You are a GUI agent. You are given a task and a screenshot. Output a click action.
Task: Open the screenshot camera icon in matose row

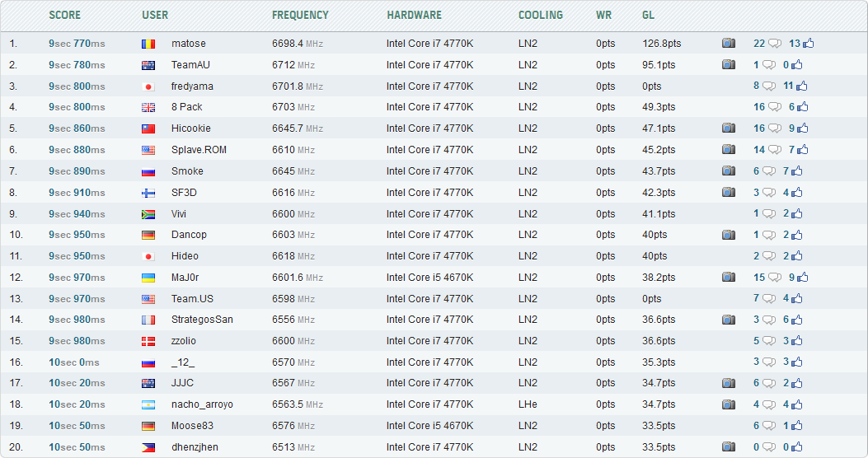coord(729,43)
